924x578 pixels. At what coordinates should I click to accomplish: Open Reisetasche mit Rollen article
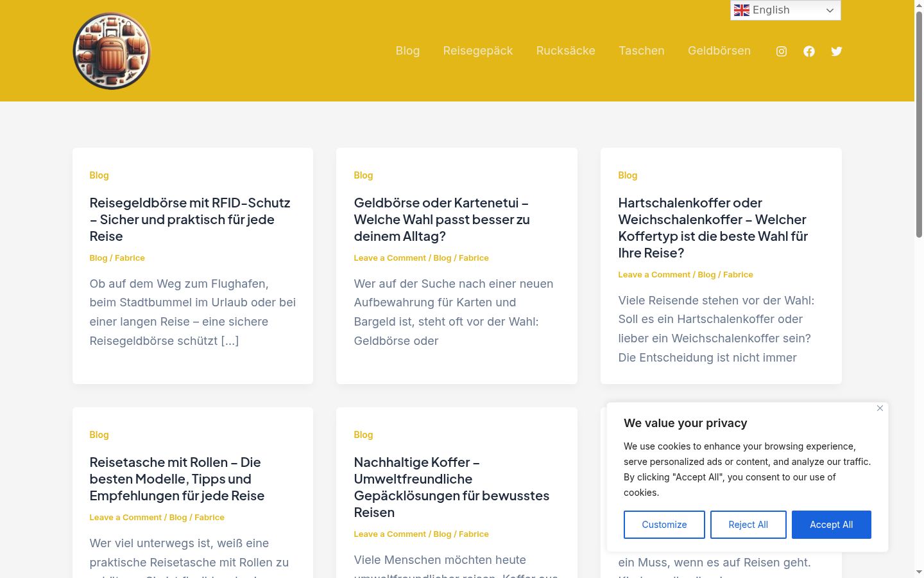pos(177,479)
